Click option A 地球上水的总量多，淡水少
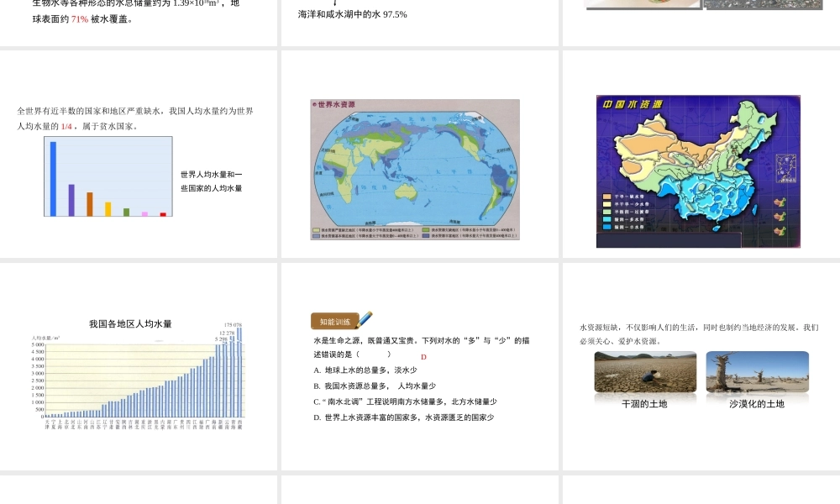Viewport: 840px width, 504px height. pos(365,370)
